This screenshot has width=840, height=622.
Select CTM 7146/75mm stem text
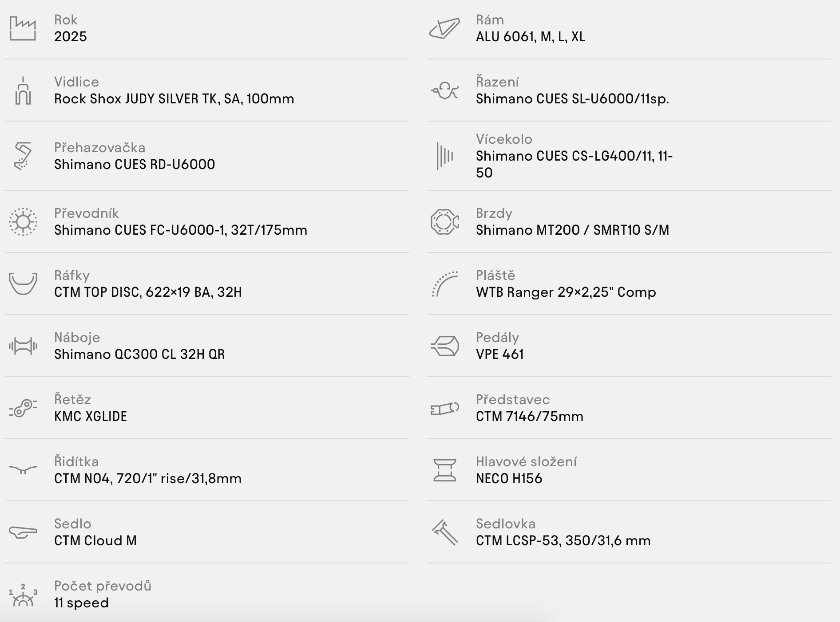pyautogui.click(x=530, y=416)
